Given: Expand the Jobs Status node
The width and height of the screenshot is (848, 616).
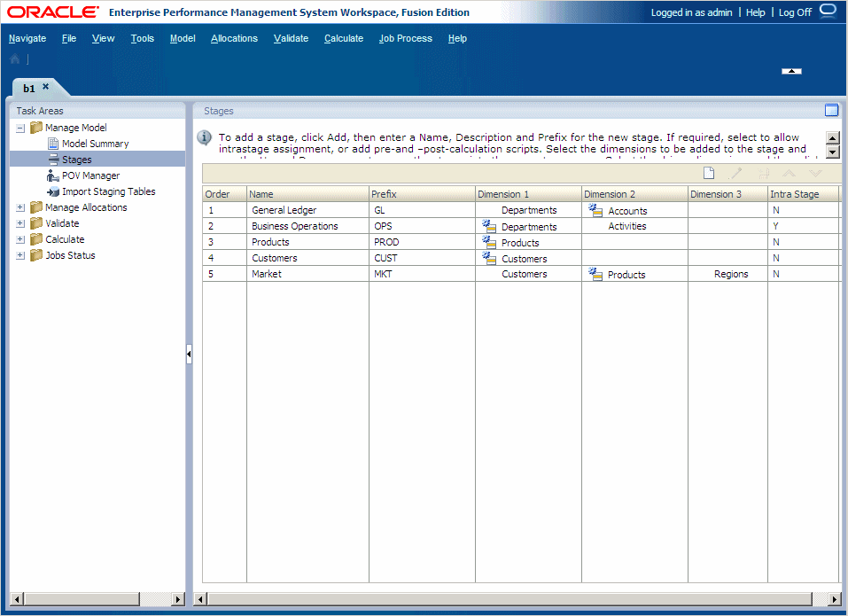Looking at the screenshot, I should (x=19, y=255).
